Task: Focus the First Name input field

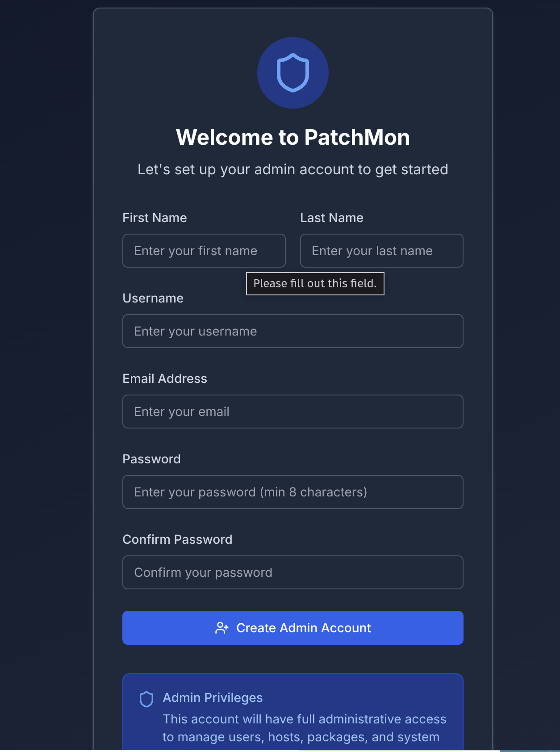Action: [x=204, y=251]
